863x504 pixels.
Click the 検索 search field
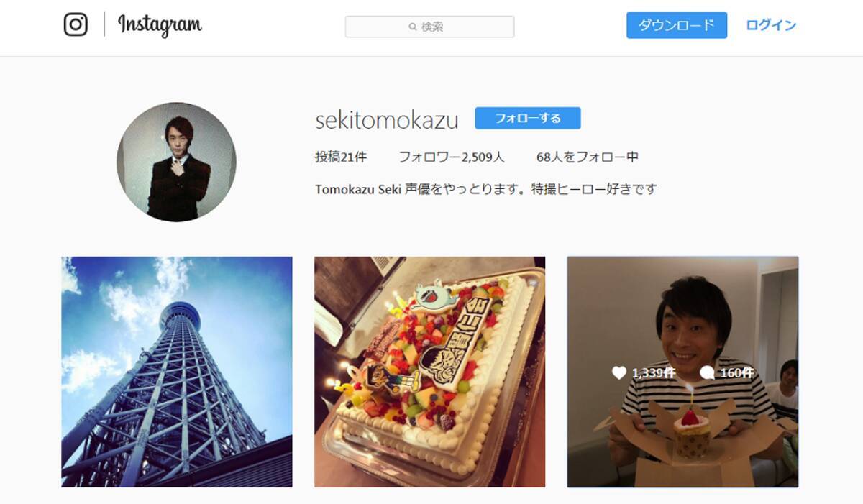tap(429, 27)
